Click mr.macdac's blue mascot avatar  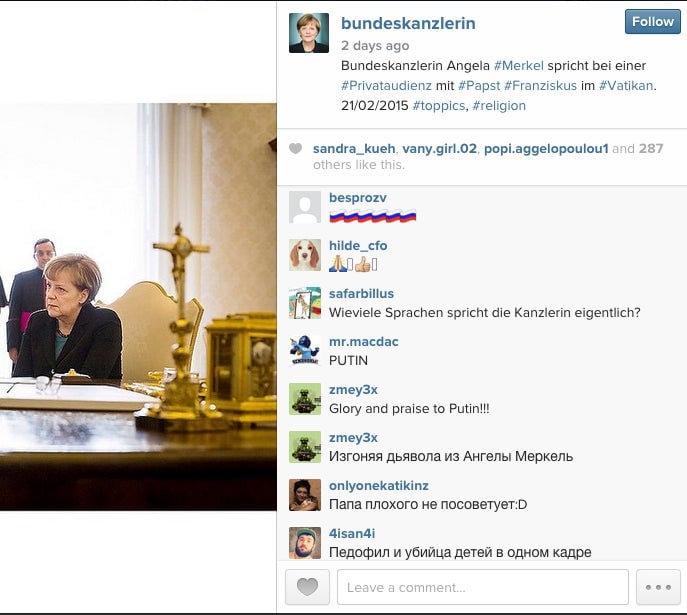pos(305,351)
